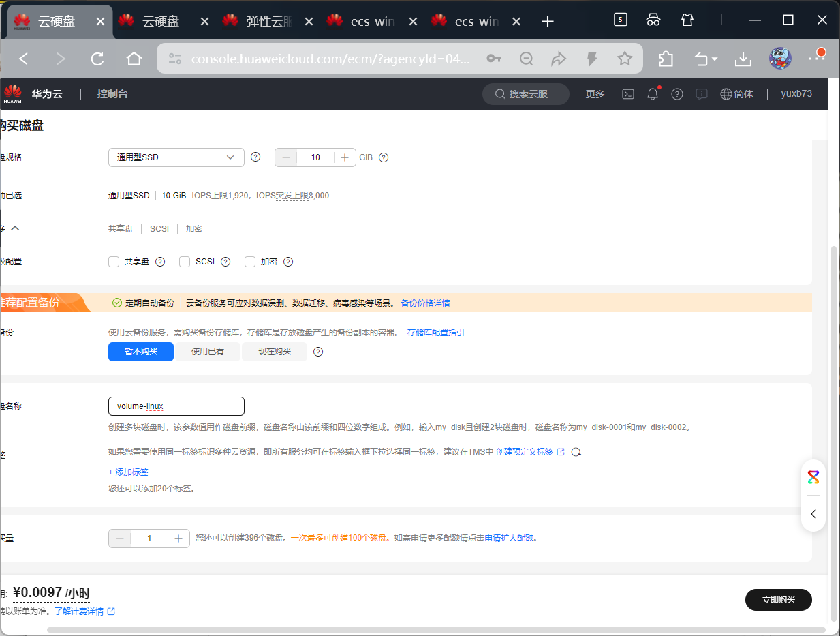Switch to the first ecs-win tab
Screen dimensions: 840x636
373,22
